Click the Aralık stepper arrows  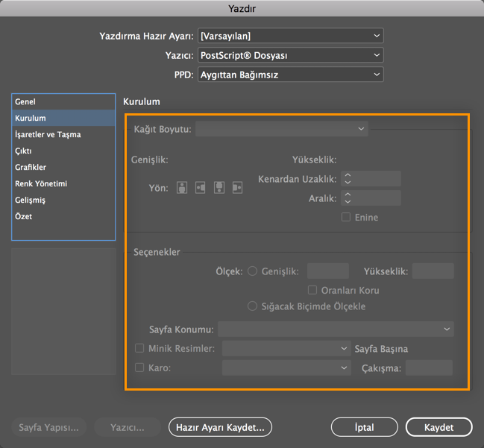(x=348, y=198)
